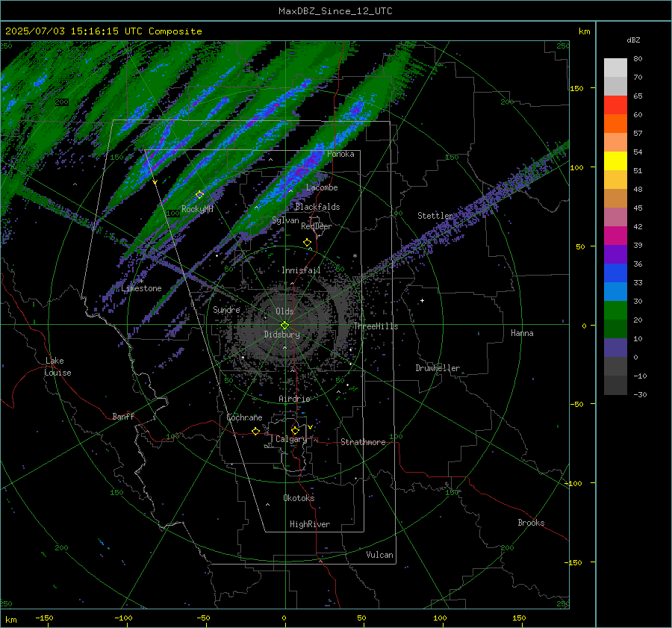
Task: Click the Airdrie city label
Action: click(x=294, y=399)
